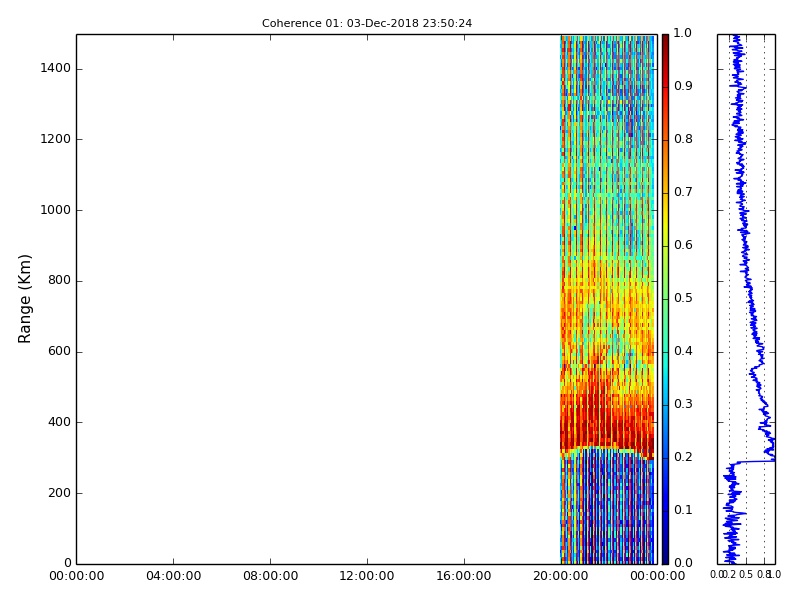
Task: Click the 1200 range tick label
Action: pos(56,139)
